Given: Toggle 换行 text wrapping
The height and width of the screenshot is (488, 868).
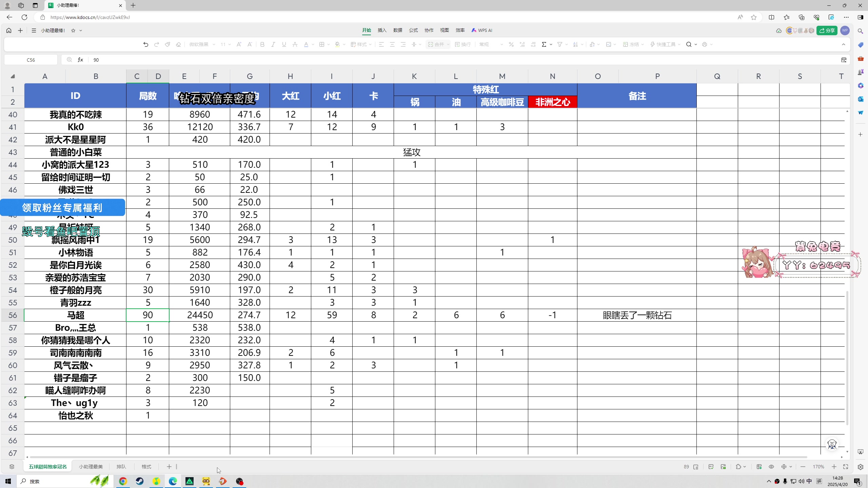Looking at the screenshot, I should [x=463, y=44].
